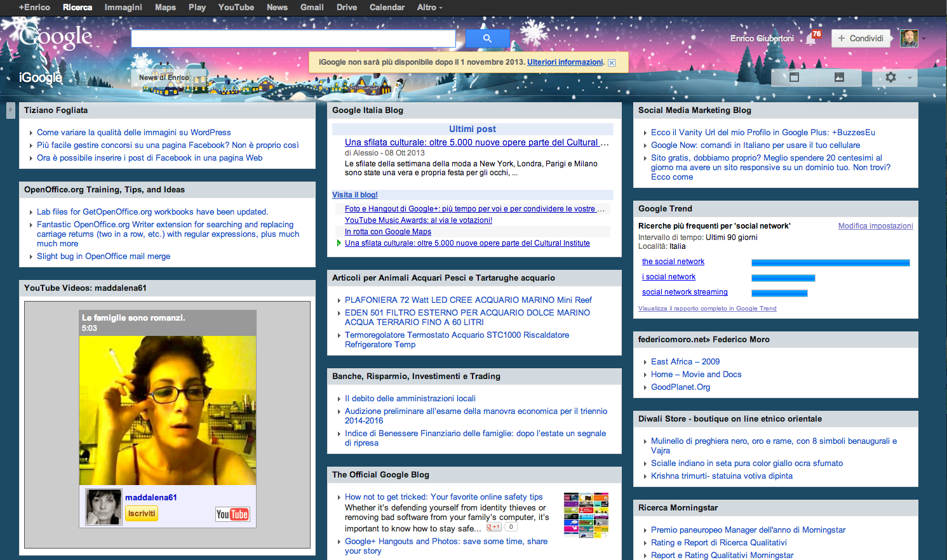The image size is (947, 560).
Task: Open 'In rotta con Google Maps' post
Action: click(388, 232)
